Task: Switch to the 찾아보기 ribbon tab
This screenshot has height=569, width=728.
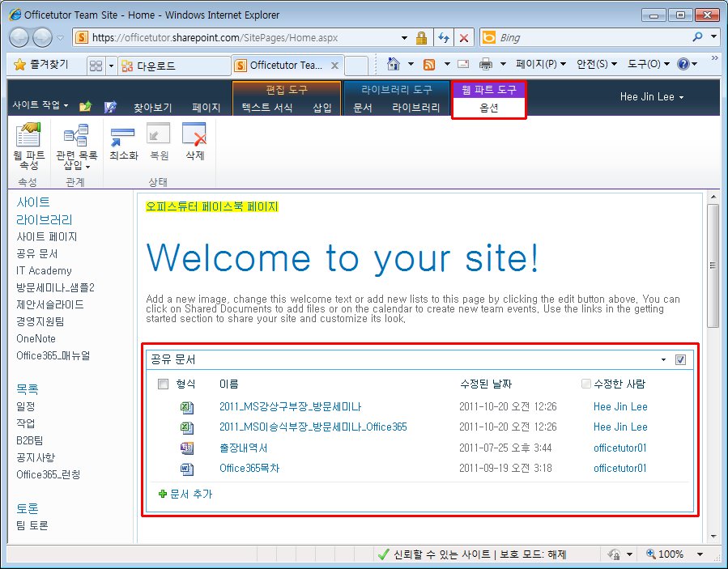Action: [x=153, y=108]
